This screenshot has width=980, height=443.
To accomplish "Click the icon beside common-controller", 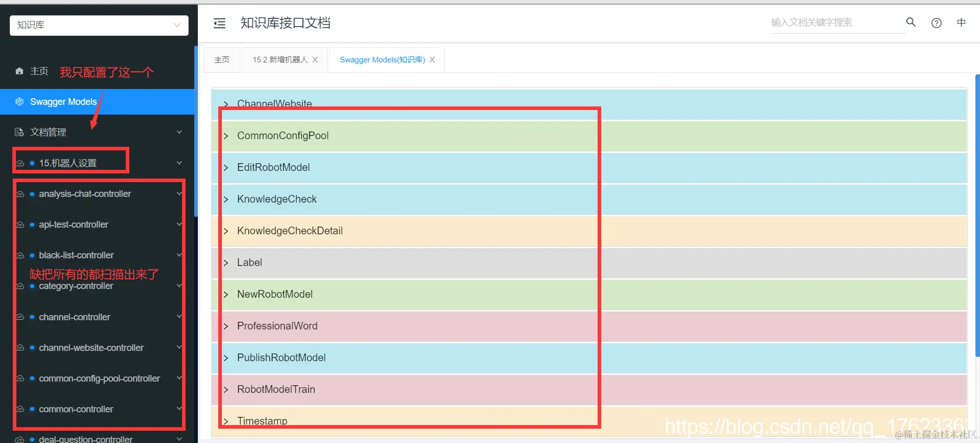I will (x=20, y=409).
